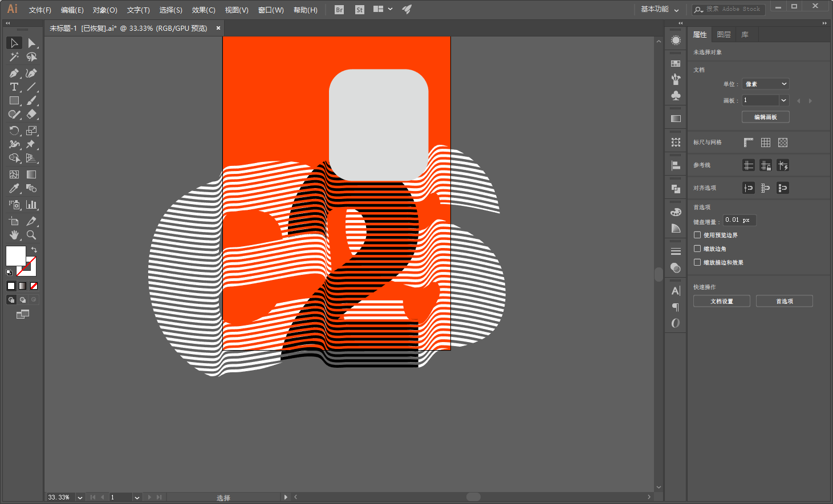833x504 pixels.
Task: Open the 单位 units dropdown
Action: tap(766, 84)
